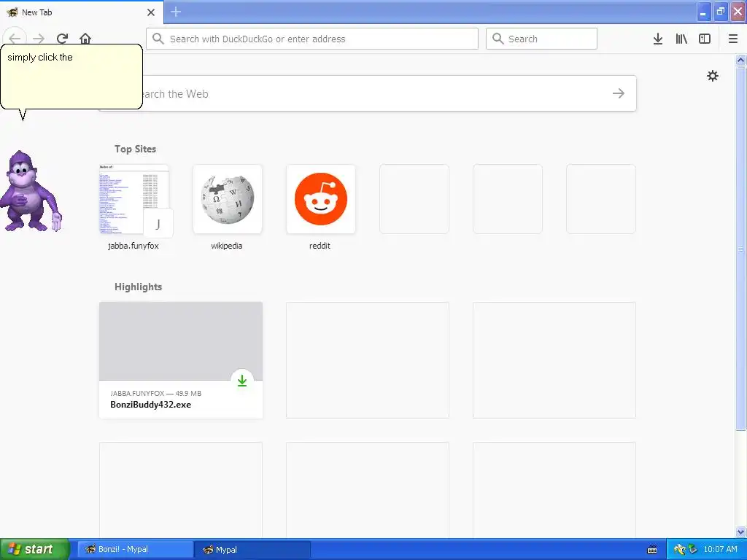Click the jabba.funyfox label text
This screenshot has width=747, height=560.
[133, 246]
